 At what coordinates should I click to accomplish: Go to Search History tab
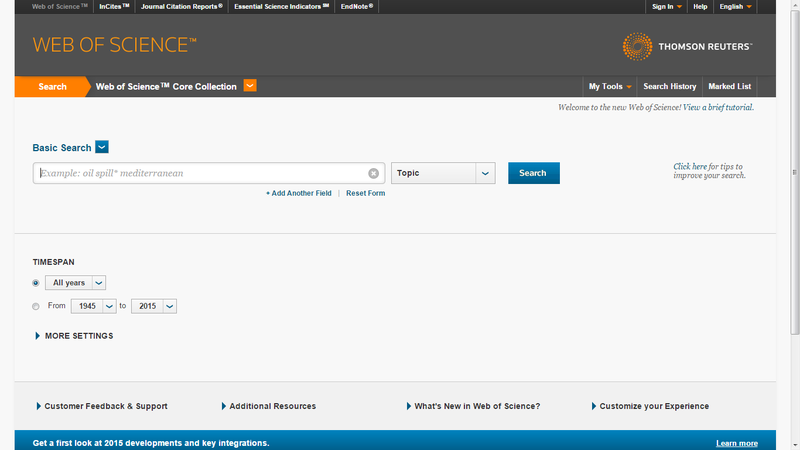click(669, 87)
